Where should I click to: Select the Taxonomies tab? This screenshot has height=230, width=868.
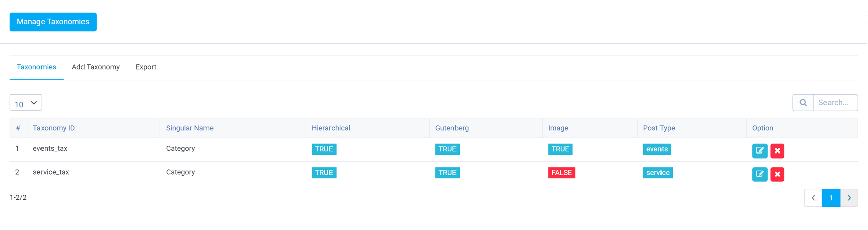[x=36, y=67]
